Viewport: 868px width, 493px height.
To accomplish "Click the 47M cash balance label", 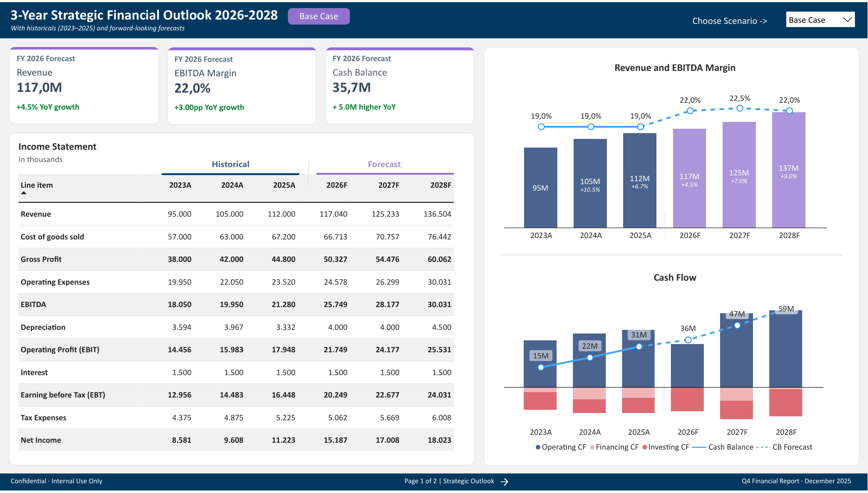I will [x=737, y=314].
